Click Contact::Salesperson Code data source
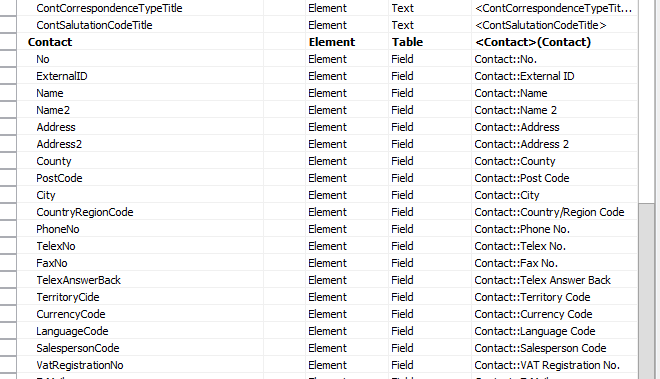The height and width of the screenshot is (379, 660). coord(540,348)
